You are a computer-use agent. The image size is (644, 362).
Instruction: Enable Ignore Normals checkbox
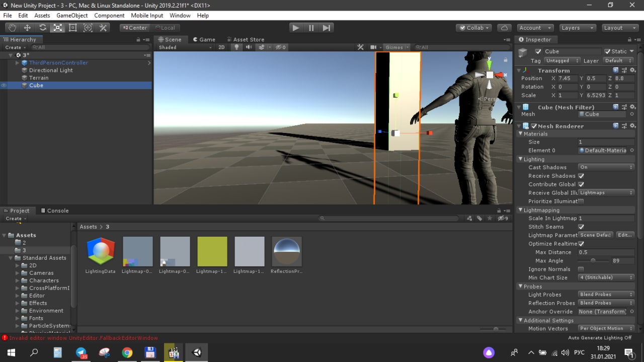pos(581,269)
